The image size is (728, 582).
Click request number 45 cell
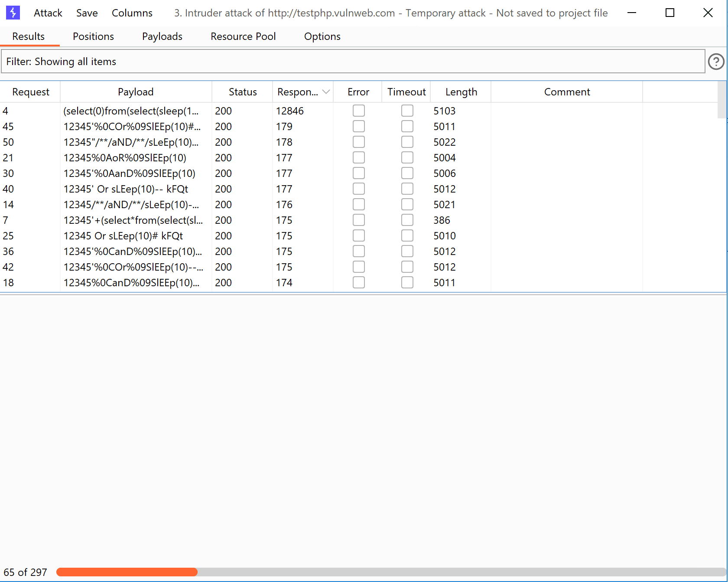point(8,127)
